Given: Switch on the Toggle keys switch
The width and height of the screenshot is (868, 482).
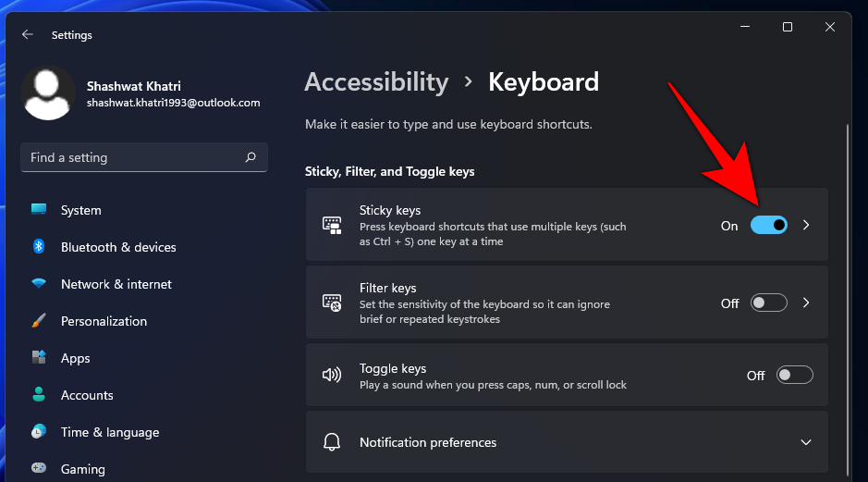Looking at the screenshot, I should click(794, 375).
